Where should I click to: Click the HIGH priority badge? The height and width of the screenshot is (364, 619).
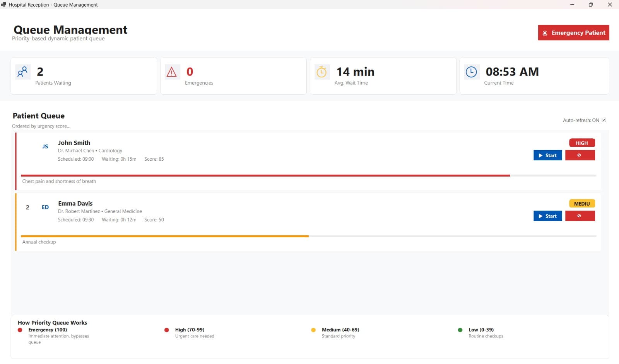[582, 143]
